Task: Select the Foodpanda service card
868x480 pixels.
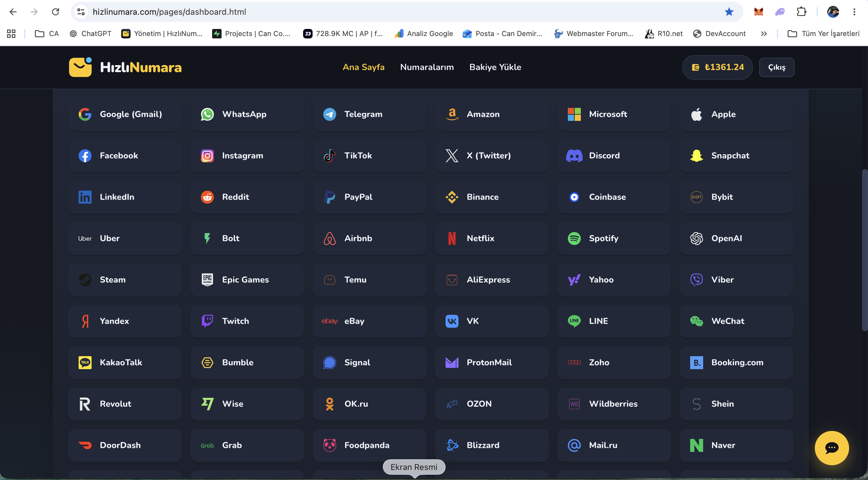Action: click(369, 446)
